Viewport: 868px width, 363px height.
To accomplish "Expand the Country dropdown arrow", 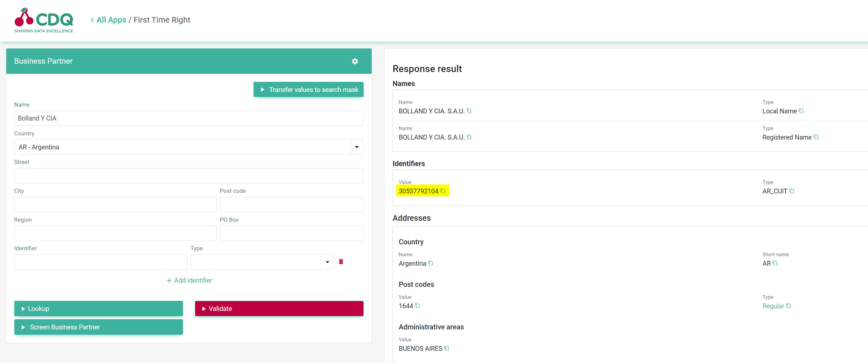I will [356, 147].
